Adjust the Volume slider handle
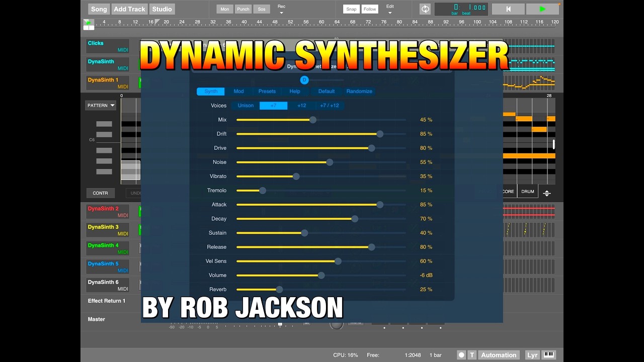This screenshot has height=362, width=644. pyautogui.click(x=321, y=275)
